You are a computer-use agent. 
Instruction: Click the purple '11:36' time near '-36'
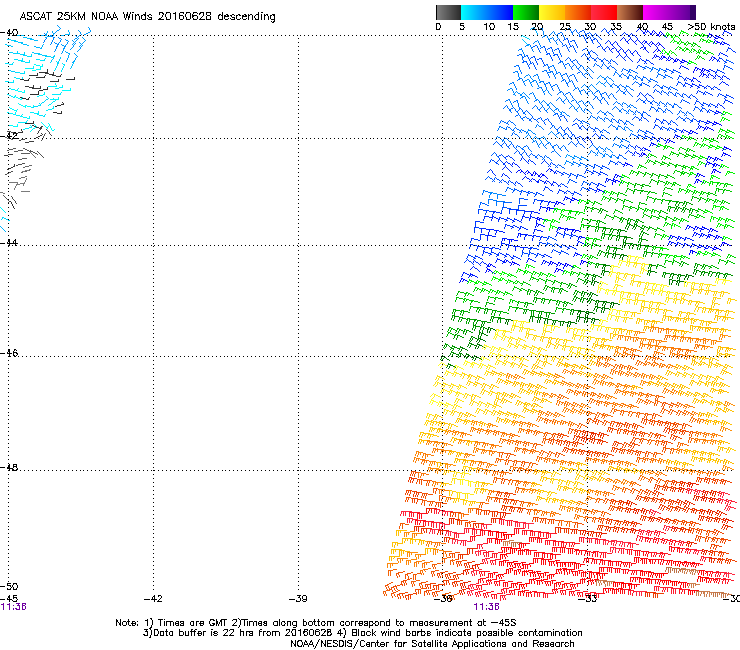click(x=486, y=607)
